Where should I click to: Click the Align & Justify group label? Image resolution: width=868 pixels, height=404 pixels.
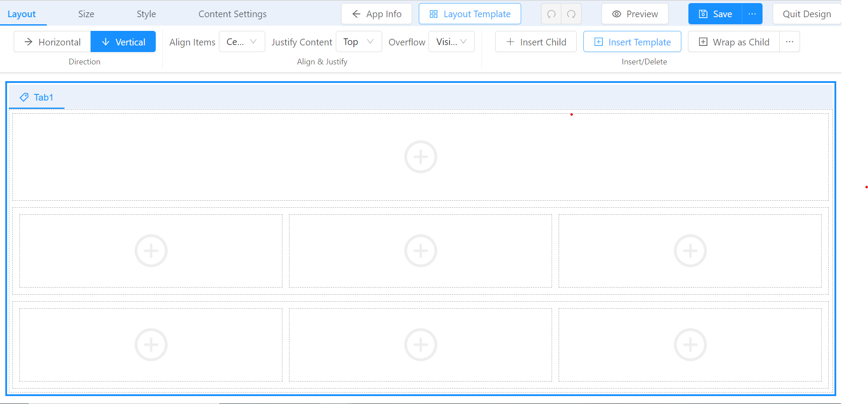point(322,62)
